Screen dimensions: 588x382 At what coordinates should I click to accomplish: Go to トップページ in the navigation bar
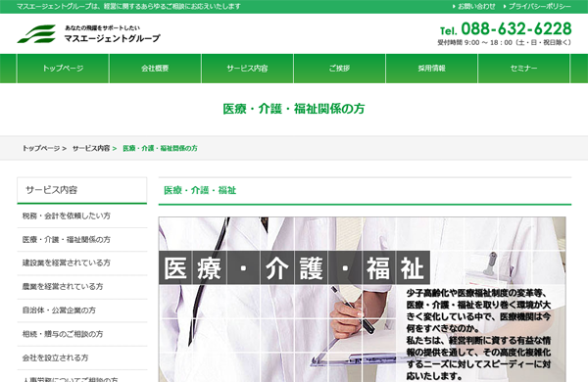click(x=63, y=69)
